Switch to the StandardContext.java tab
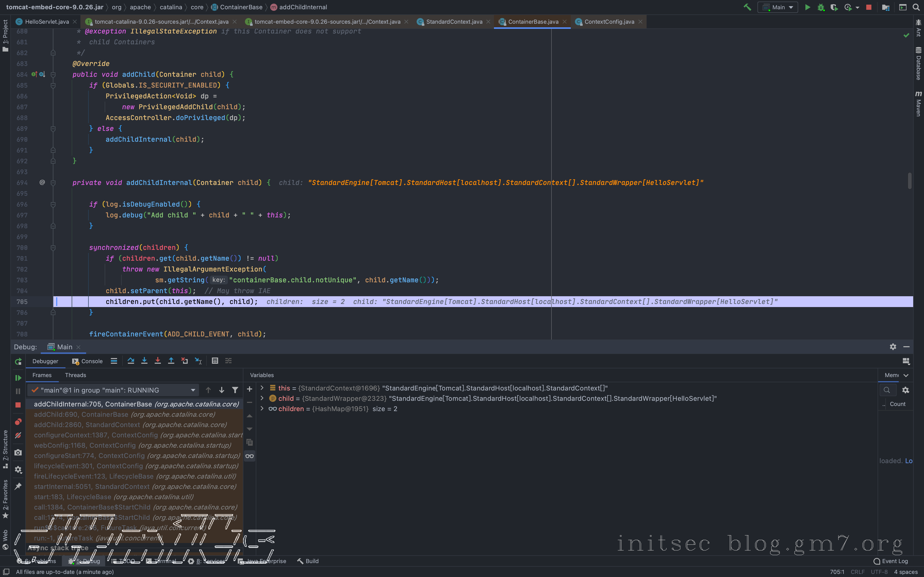 453,22
